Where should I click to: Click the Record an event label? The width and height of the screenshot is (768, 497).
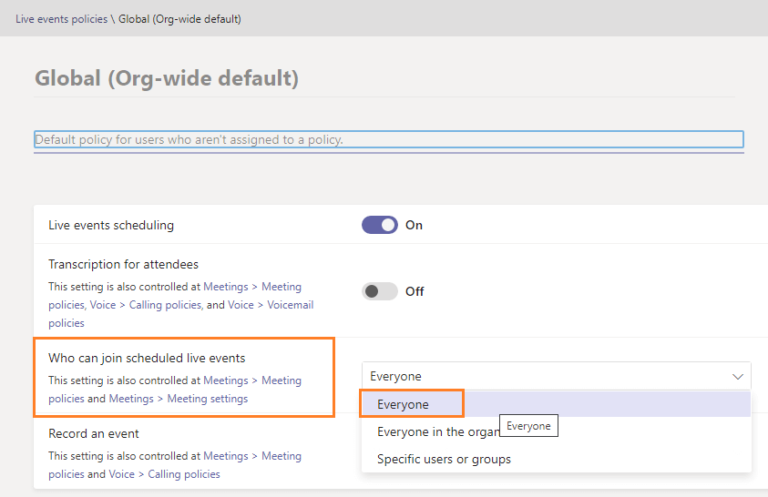click(x=94, y=434)
